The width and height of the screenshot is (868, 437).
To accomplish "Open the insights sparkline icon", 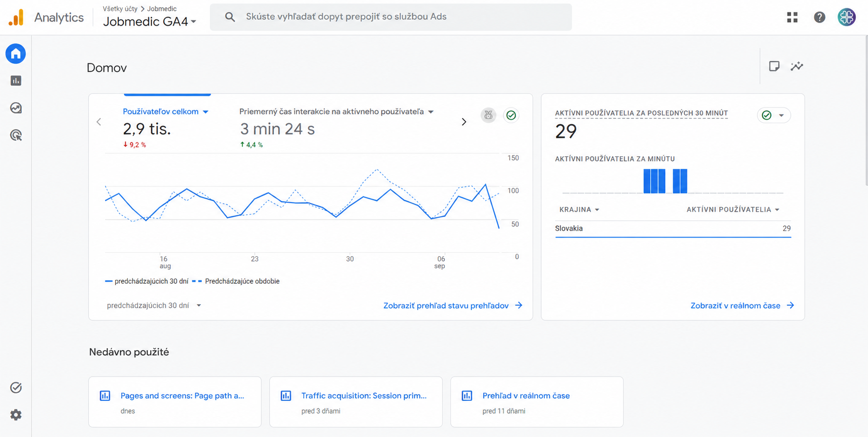I will [797, 66].
